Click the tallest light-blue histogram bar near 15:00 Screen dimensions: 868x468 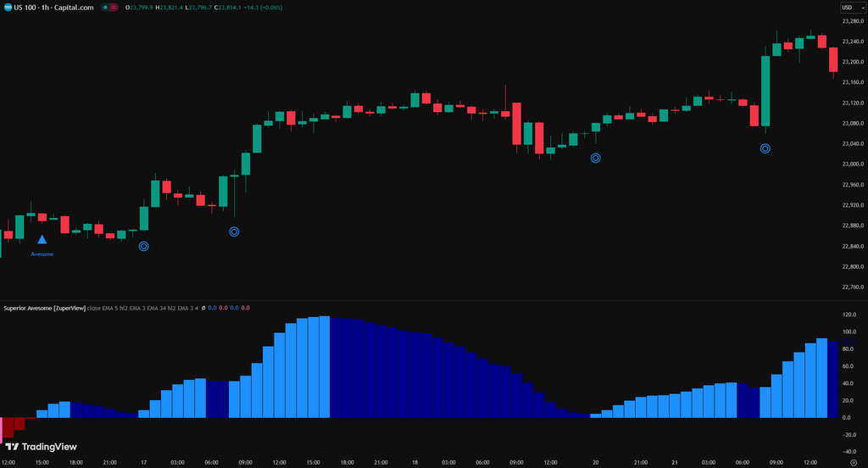(325, 366)
